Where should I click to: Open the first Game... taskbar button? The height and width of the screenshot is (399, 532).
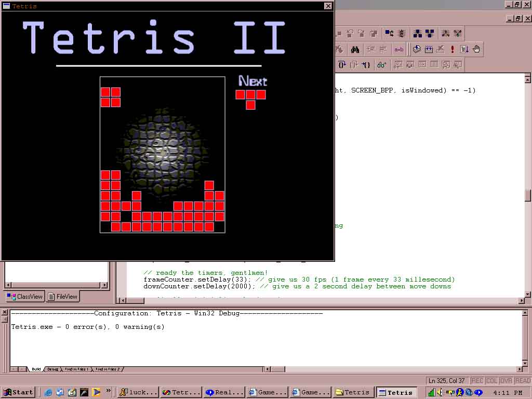point(268,392)
